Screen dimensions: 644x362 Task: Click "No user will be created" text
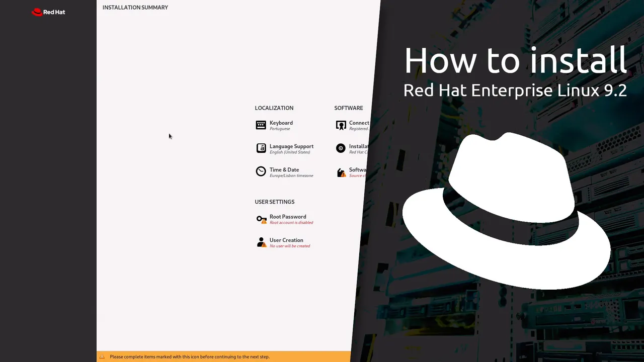click(290, 246)
